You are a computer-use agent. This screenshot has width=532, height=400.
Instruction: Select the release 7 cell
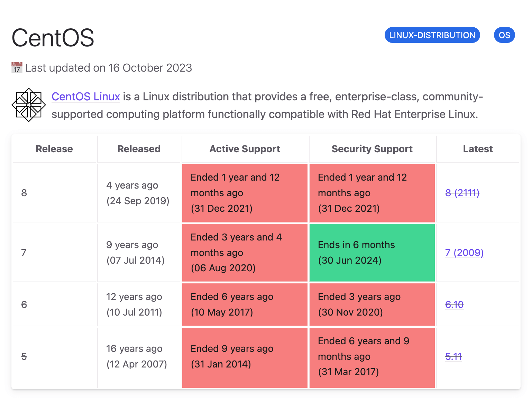click(54, 253)
